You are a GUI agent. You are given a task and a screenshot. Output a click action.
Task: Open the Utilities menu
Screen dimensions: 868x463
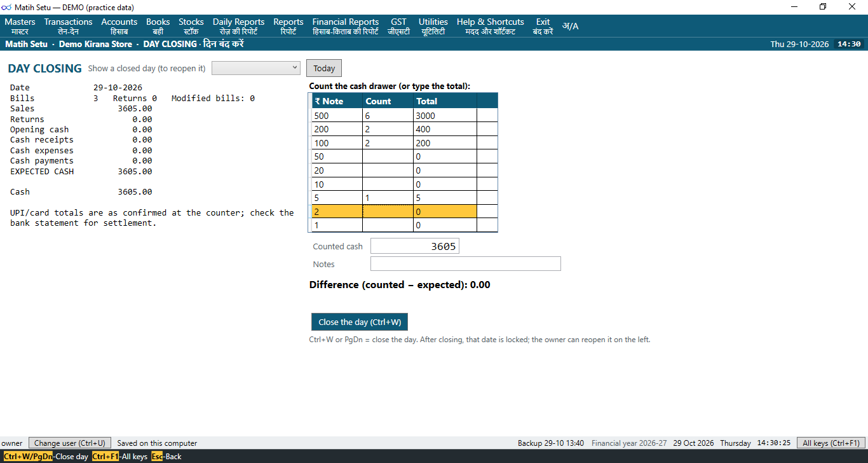(x=433, y=26)
